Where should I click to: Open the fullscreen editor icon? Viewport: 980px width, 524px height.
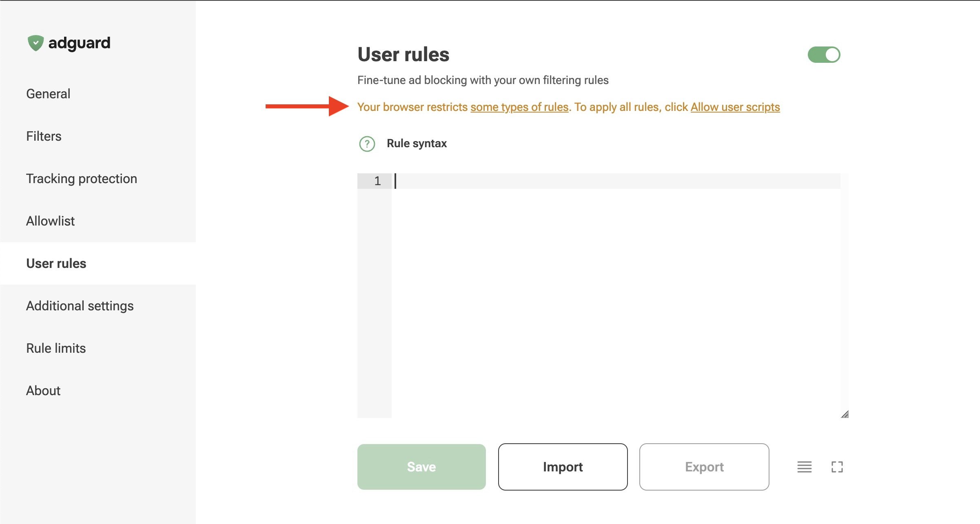(x=837, y=467)
